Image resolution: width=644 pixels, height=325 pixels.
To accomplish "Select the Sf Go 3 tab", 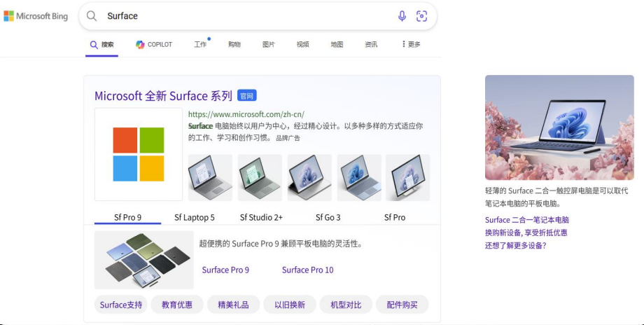I will point(328,217).
